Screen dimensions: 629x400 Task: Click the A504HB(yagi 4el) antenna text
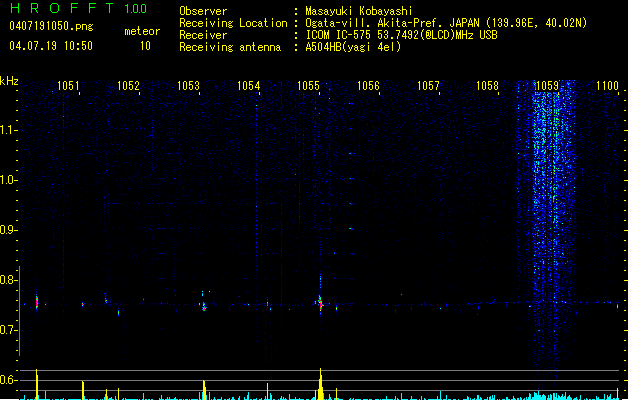pos(353,47)
